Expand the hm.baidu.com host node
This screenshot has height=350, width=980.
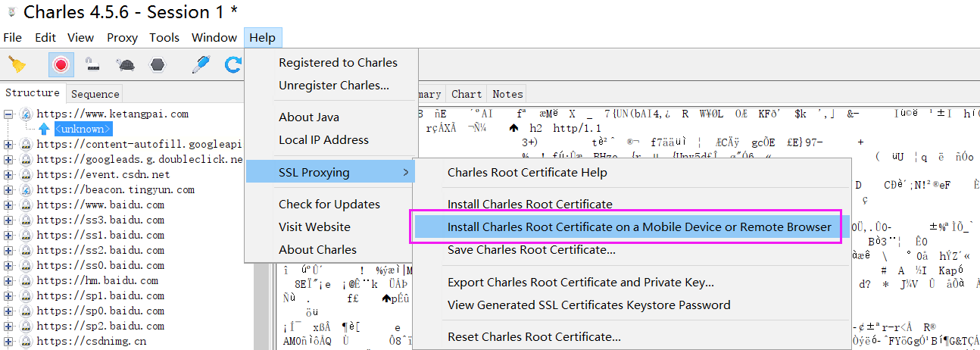[8, 281]
